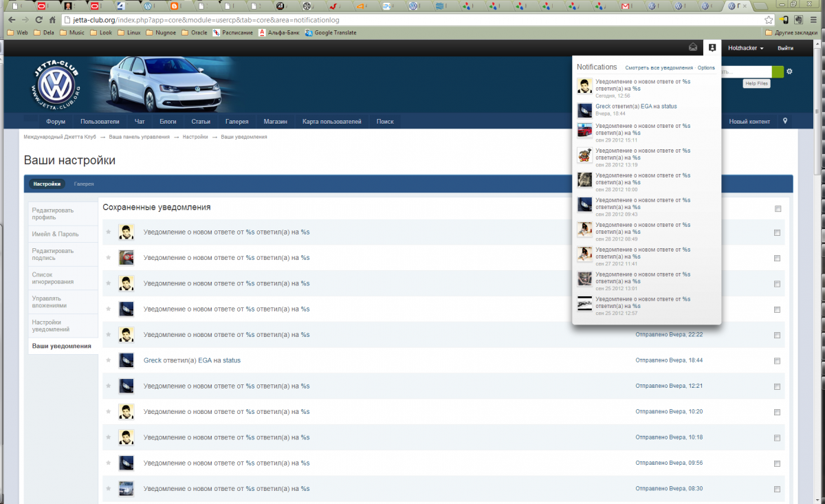
Task: Star the notification sent Вчера, 09:56
Action: click(108, 463)
